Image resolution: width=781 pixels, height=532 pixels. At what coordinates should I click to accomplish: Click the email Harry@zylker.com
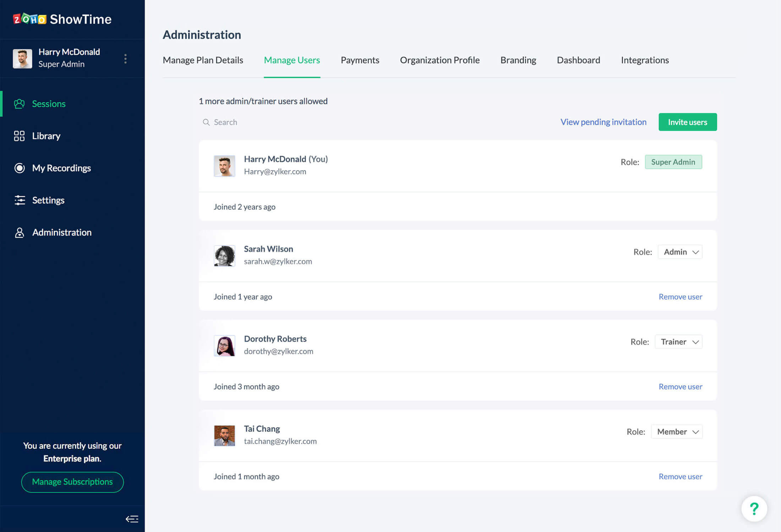275,172
